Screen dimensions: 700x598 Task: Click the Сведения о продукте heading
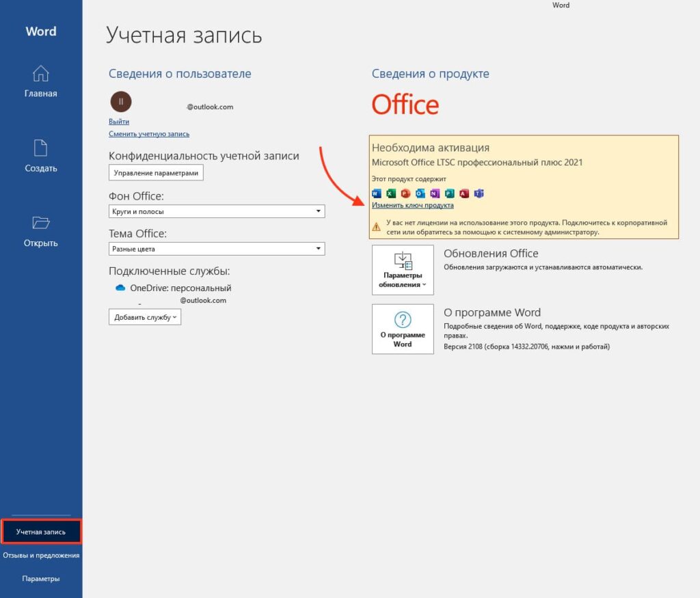pyautogui.click(x=431, y=74)
